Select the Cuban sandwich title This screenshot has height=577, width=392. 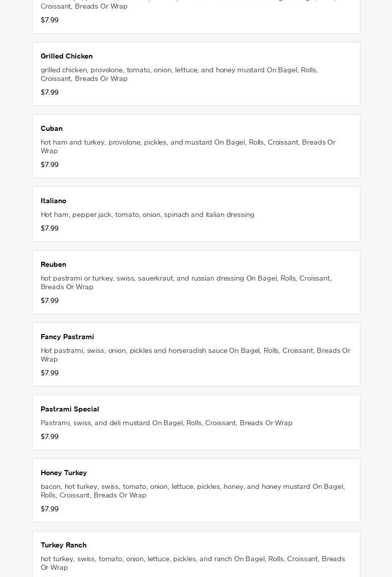point(51,128)
